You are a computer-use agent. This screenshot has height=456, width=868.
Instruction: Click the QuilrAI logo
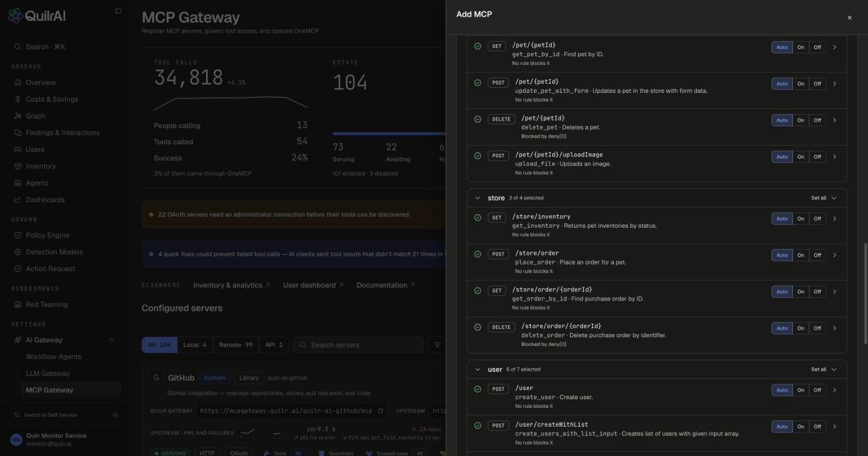click(x=37, y=15)
